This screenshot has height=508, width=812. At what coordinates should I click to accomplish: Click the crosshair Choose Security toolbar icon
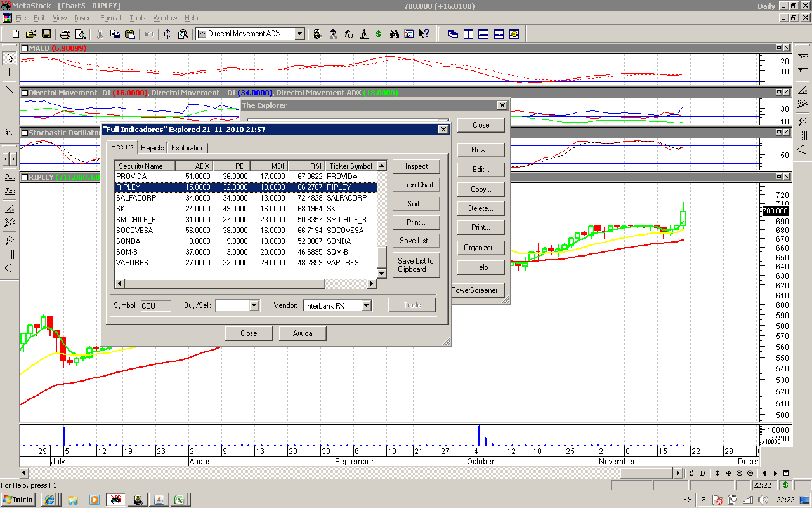168,34
